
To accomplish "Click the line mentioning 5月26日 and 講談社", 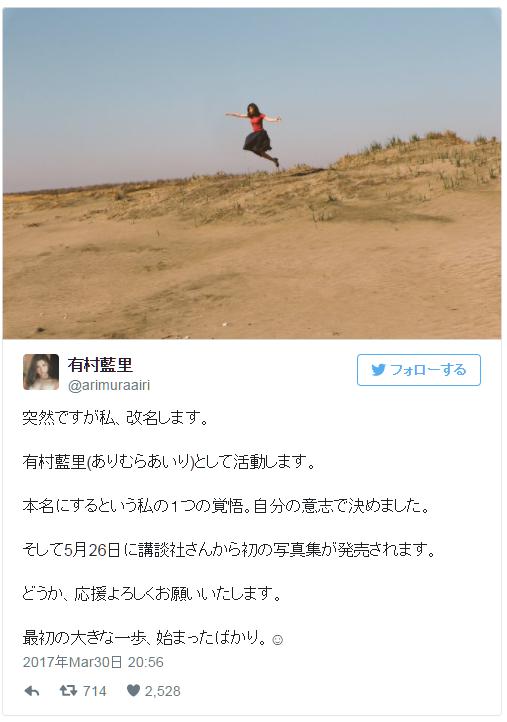I will coord(229,550).
